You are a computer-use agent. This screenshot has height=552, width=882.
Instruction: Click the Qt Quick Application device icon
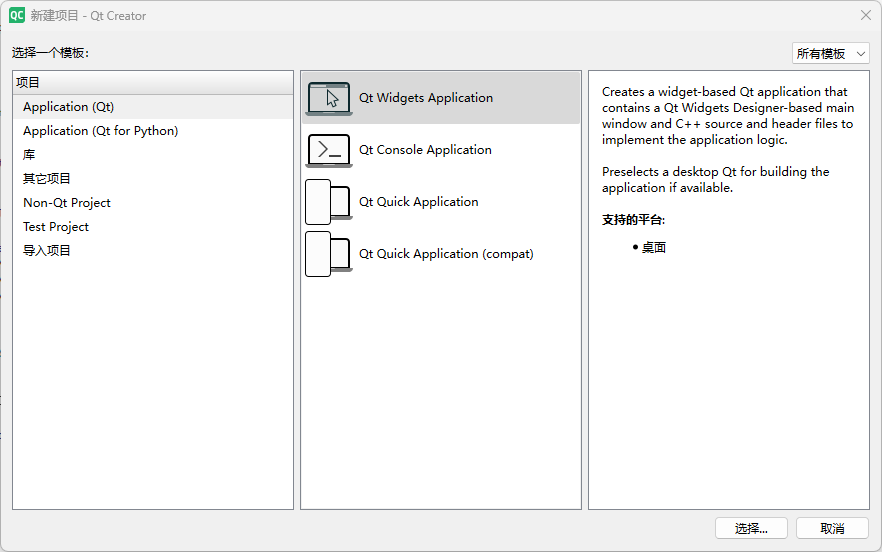[x=328, y=202]
